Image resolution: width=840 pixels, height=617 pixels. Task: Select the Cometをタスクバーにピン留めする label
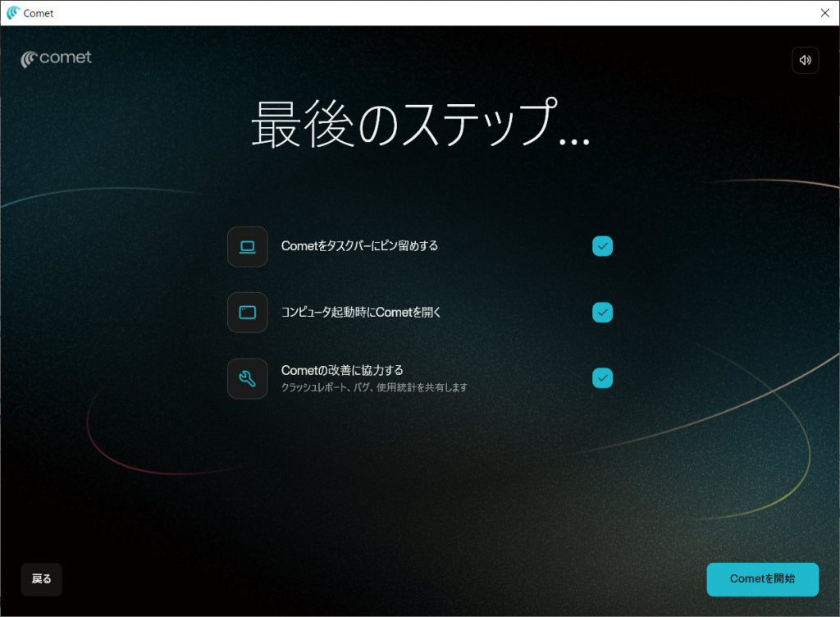359,246
